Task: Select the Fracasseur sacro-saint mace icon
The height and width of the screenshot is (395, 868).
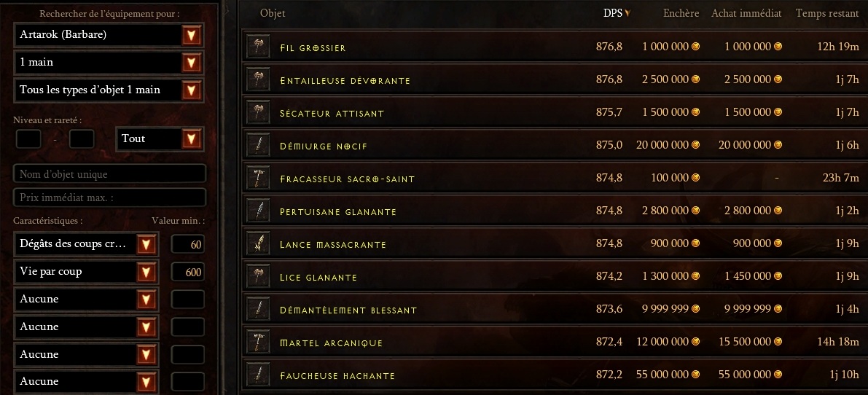Action: (259, 178)
